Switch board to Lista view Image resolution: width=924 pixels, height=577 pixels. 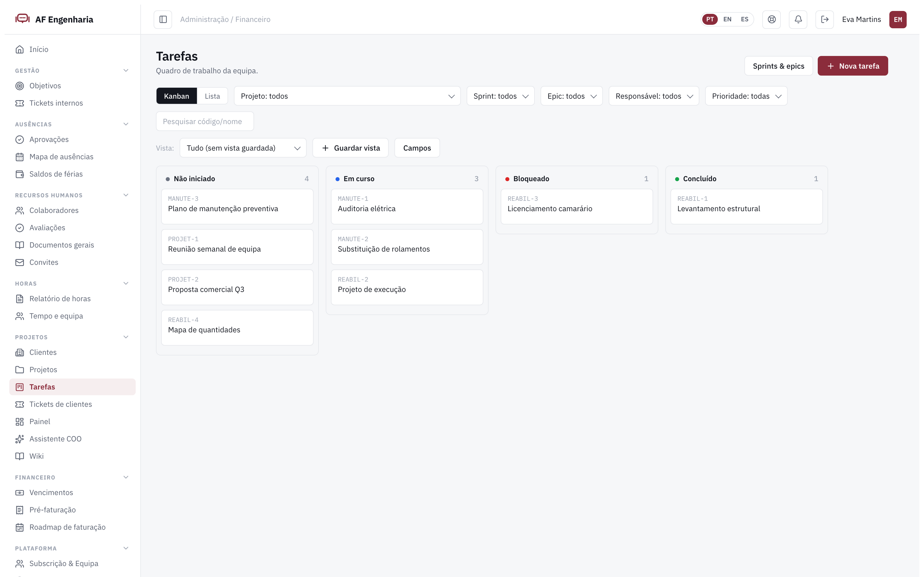(212, 96)
